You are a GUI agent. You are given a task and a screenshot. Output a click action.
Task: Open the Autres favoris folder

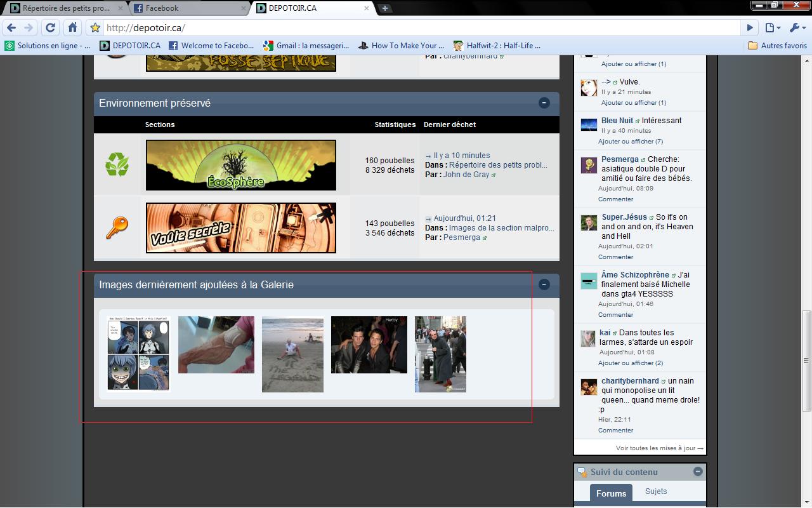(x=777, y=46)
